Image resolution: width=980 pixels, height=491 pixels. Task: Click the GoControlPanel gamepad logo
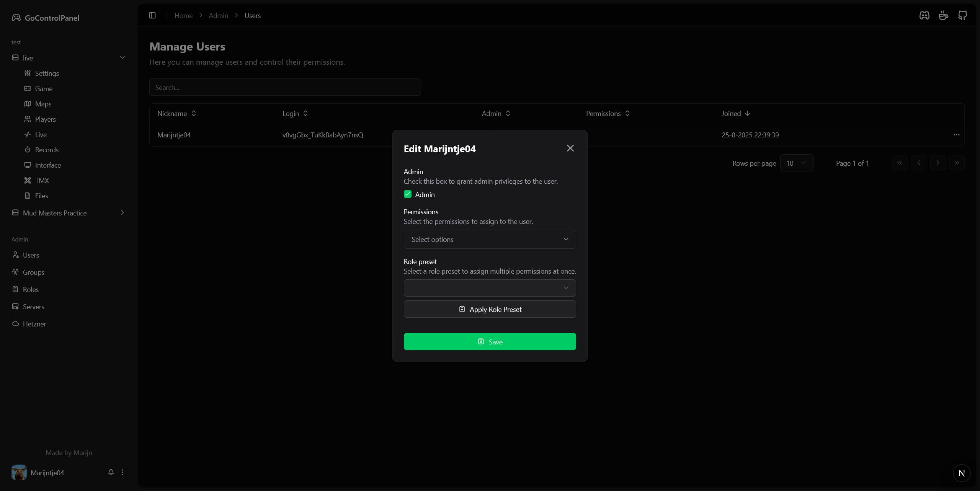pos(16,18)
